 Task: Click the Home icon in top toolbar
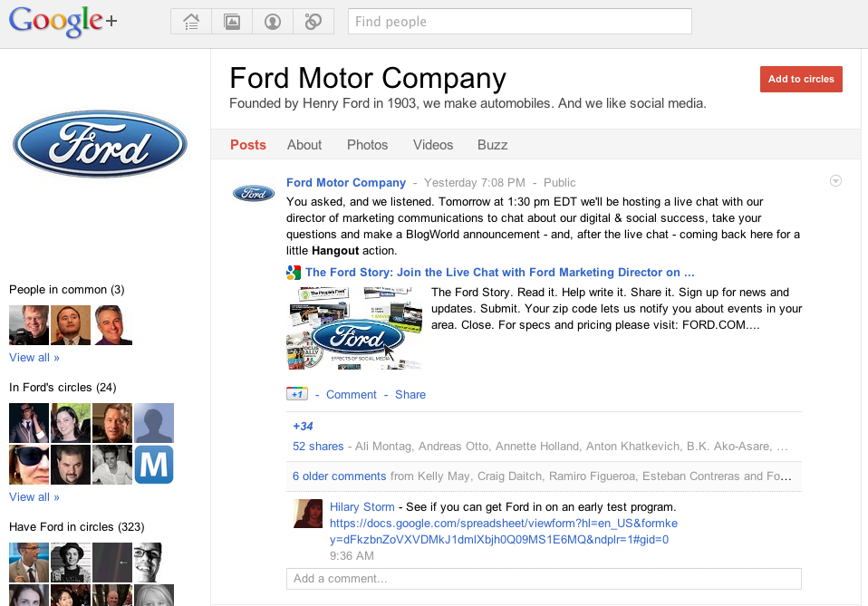[191, 22]
